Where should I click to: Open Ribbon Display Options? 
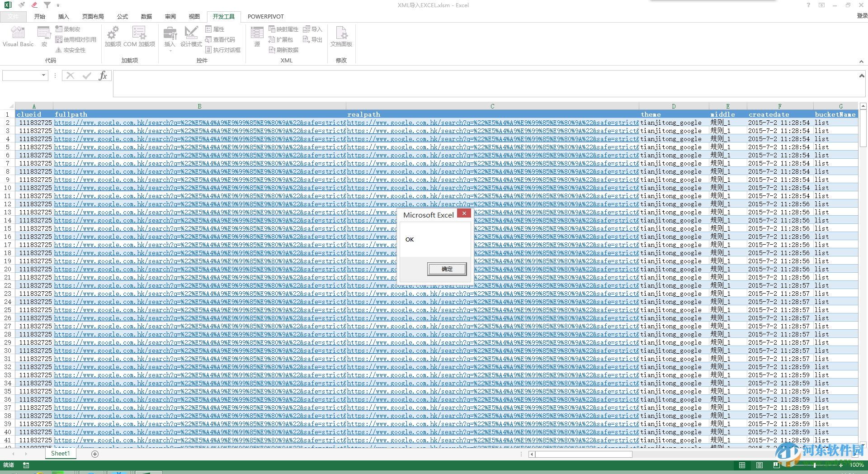(821, 5)
